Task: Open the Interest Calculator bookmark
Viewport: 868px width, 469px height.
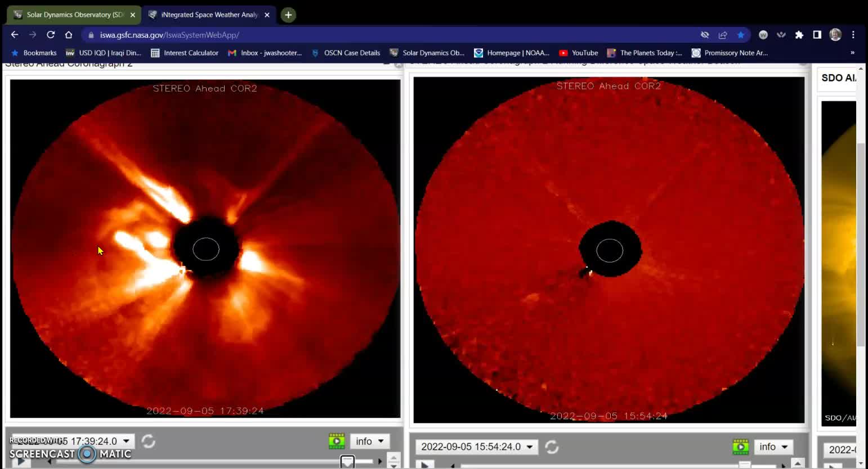Action: 185,53
